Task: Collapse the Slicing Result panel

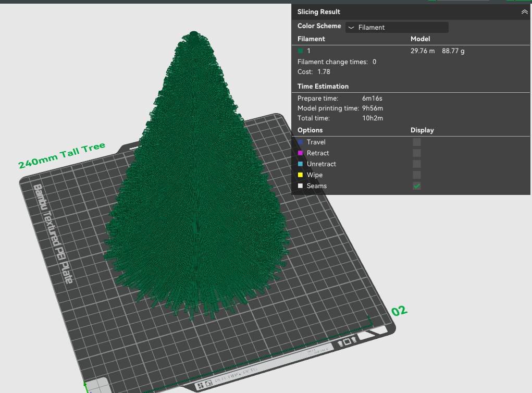Action: click(x=524, y=12)
